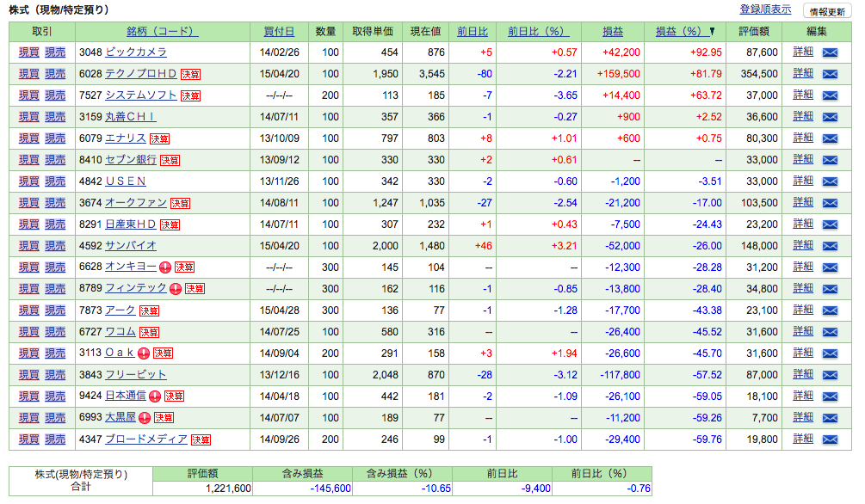Click 現売 for ブロードメディア

coord(55,439)
